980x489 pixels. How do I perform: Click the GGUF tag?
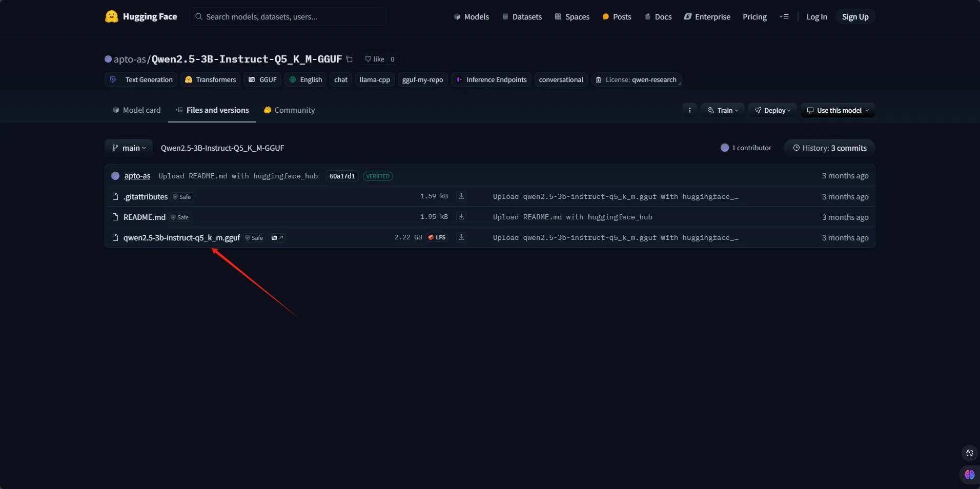pos(262,79)
